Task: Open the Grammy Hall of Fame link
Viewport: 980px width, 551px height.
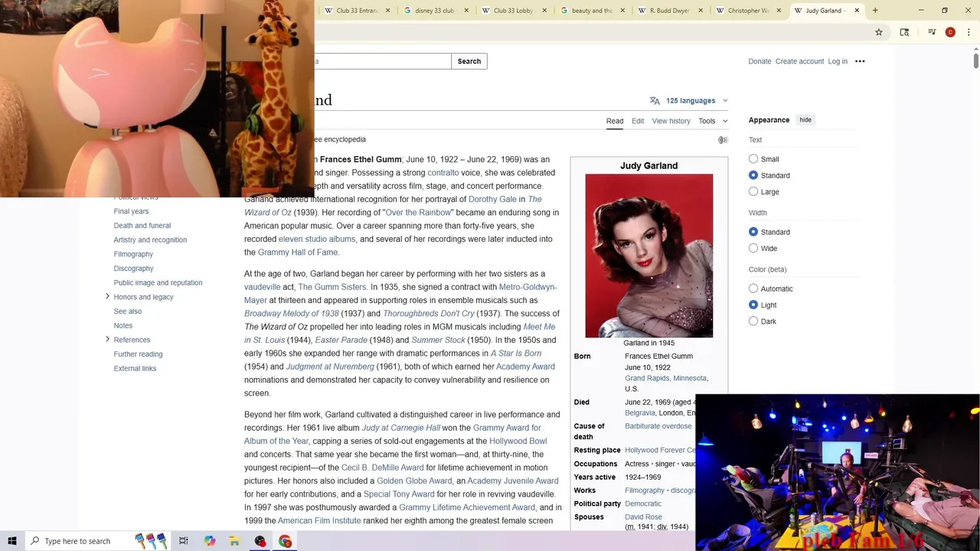Action: pyautogui.click(x=297, y=253)
